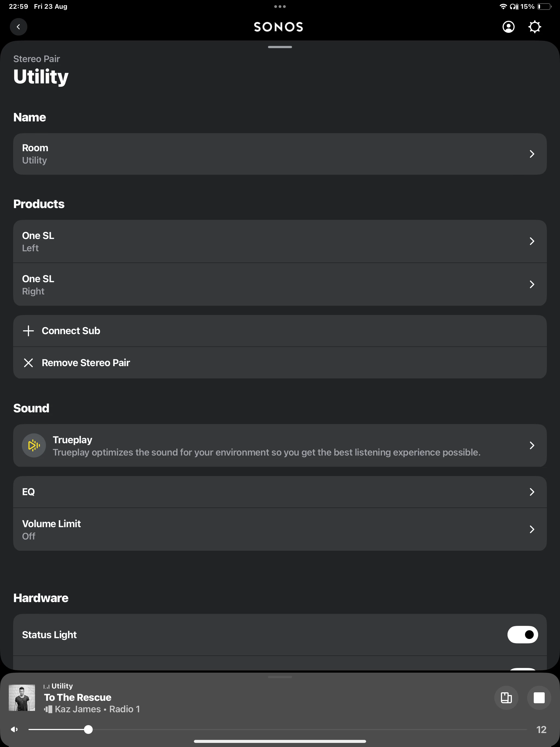560x747 pixels.
Task: Tap Remove Stereo Pair
Action: tap(86, 363)
